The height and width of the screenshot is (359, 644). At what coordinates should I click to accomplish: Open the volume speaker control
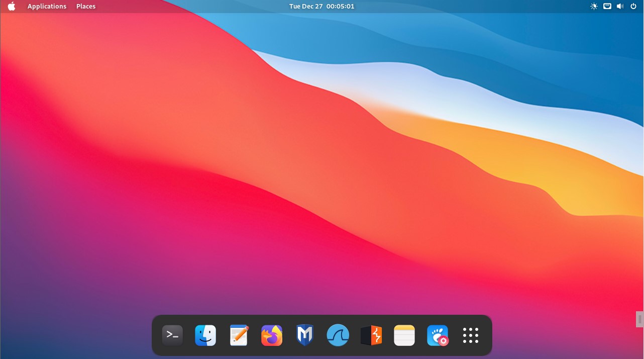tap(620, 7)
